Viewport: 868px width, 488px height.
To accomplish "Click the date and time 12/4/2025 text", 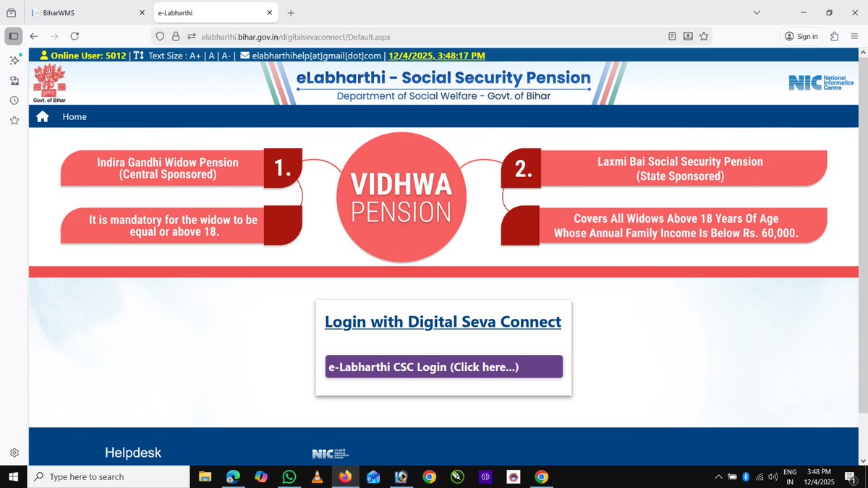I will point(437,55).
